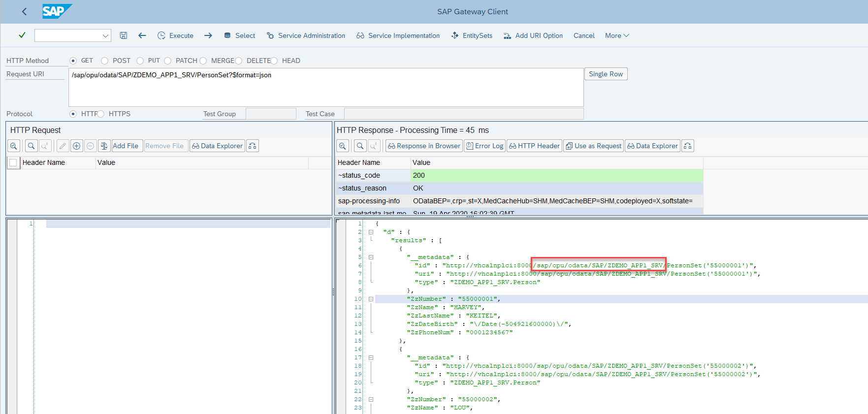Click the save diskette icon in toolbar
This screenshot has width=868, height=414.
[124, 35]
